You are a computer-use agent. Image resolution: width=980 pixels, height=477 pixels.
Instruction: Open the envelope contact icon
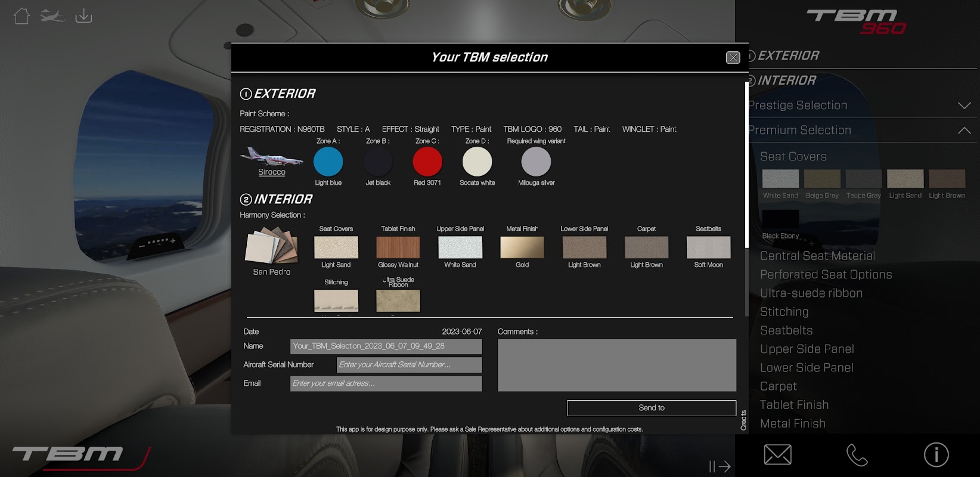tap(778, 455)
